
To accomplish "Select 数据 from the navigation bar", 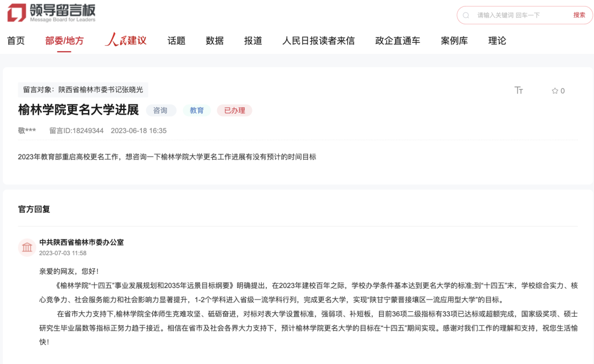I will pos(214,40).
